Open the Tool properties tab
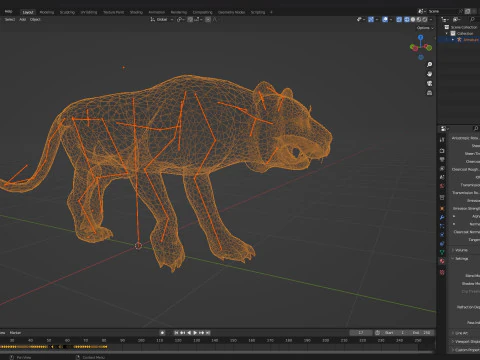Viewport: 480px width, 360px height. pyautogui.click(x=442, y=140)
